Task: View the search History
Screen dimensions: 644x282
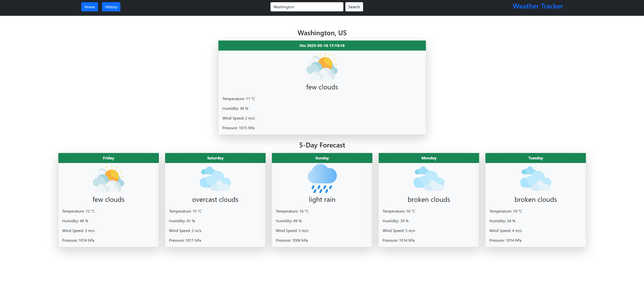Action: click(x=111, y=7)
